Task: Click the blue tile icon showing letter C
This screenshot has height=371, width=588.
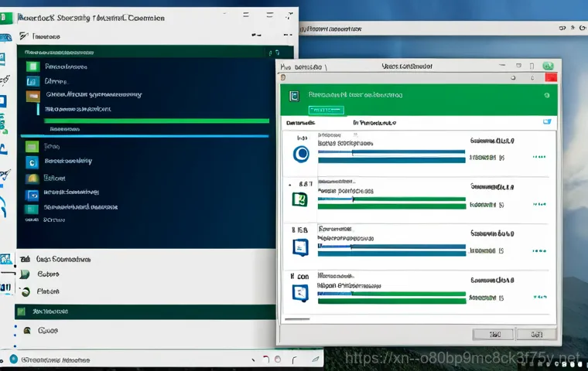Action: tap(32, 162)
